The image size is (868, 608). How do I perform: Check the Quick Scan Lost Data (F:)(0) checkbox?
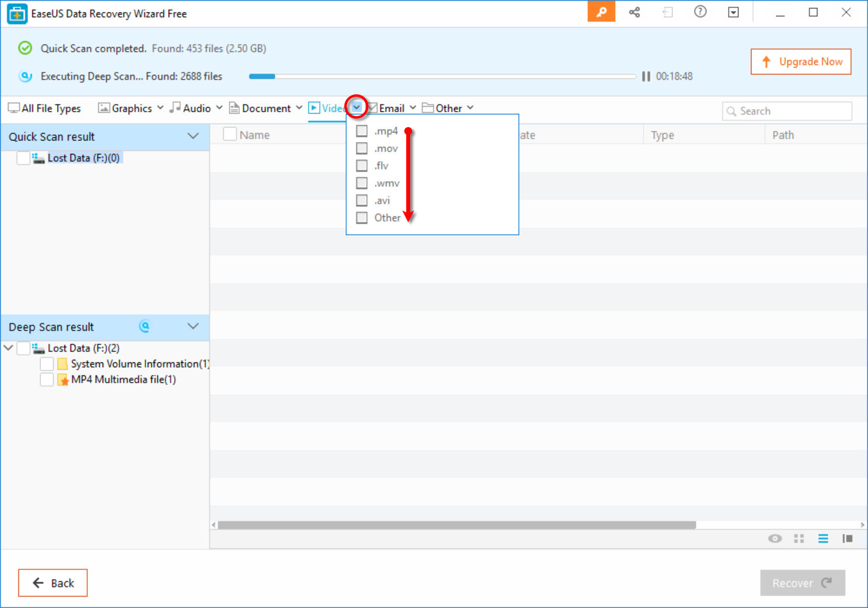pos(23,158)
